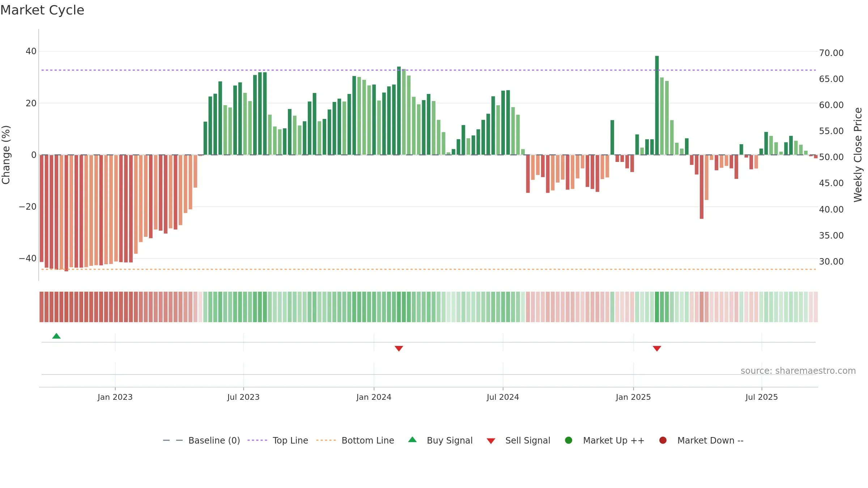Click the −20 tick on left axis
This screenshot has height=488, width=868.
click(x=28, y=207)
